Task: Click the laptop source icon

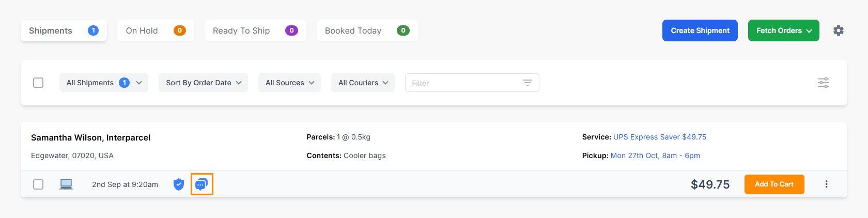Action: point(66,184)
